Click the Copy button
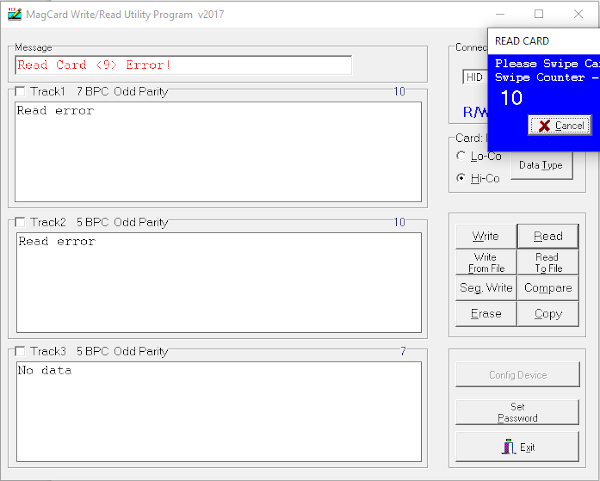 click(x=548, y=314)
